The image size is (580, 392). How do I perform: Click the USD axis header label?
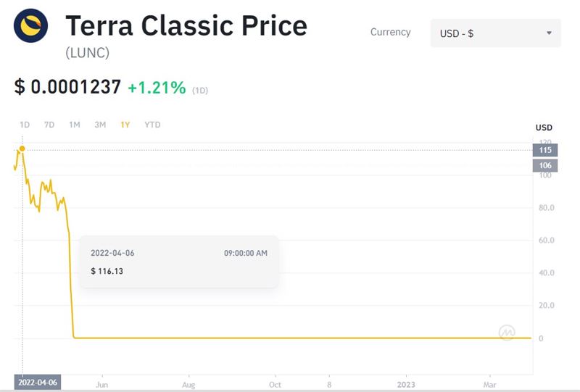point(544,128)
